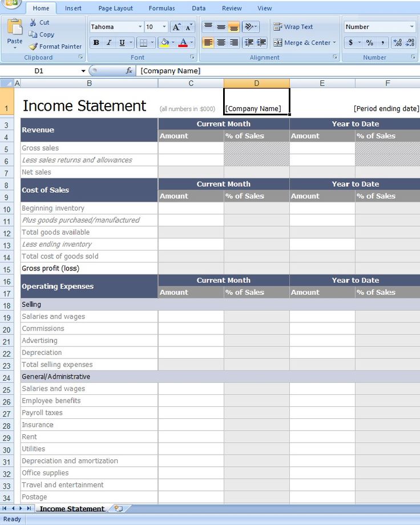This screenshot has height=525, width=420.
Task: Increase the cell indent
Action: coord(261,43)
